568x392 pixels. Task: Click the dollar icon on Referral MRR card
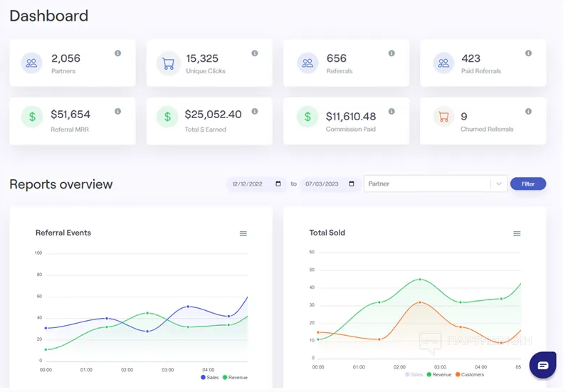[32, 117]
